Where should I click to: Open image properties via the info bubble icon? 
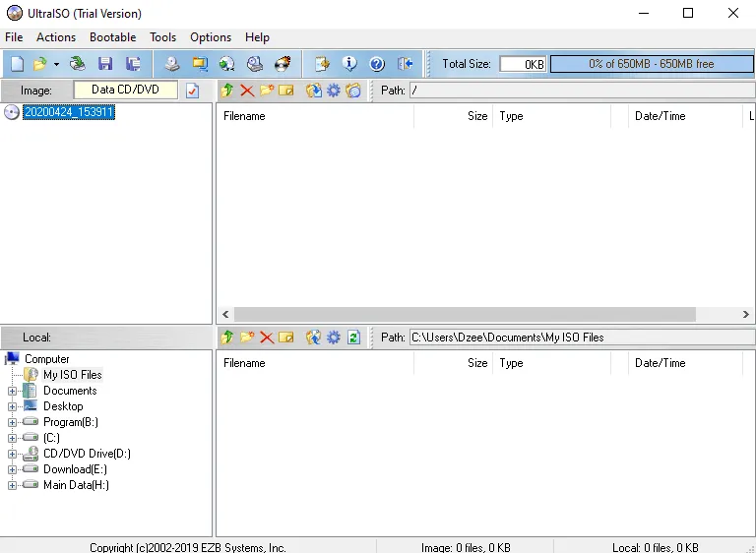[x=349, y=64]
